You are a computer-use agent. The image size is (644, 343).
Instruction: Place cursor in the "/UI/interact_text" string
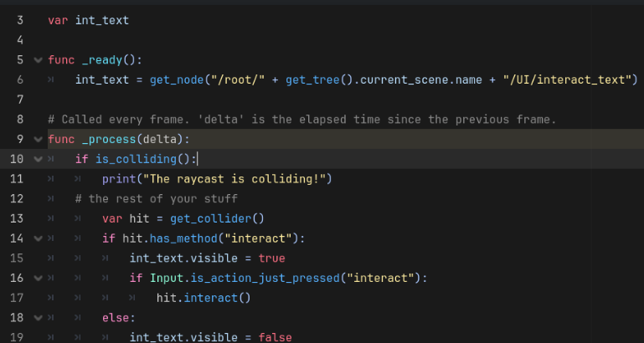pyautogui.click(x=566, y=79)
